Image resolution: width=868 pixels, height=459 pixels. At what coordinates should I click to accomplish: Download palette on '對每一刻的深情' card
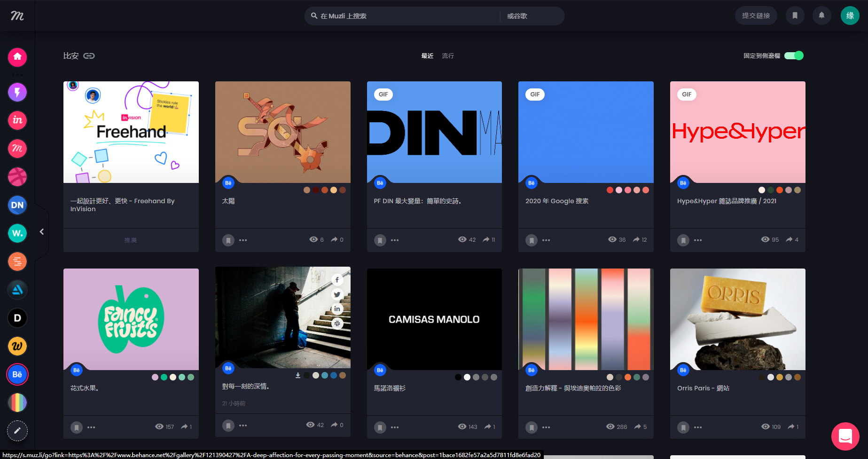click(x=298, y=375)
